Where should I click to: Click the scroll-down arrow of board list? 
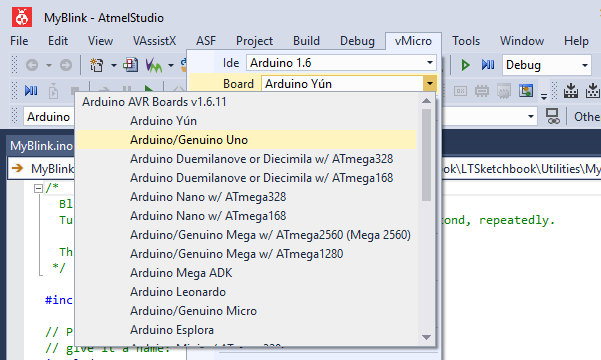(426, 337)
